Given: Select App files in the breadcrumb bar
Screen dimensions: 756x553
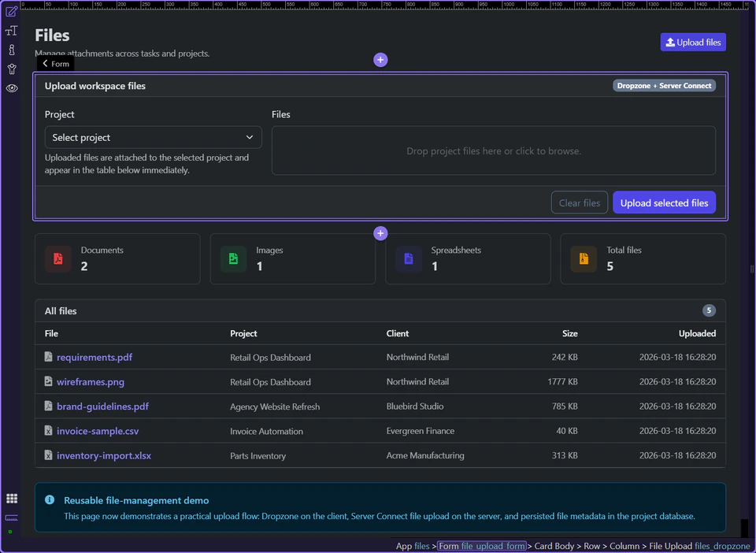Looking at the screenshot, I should (413, 545).
